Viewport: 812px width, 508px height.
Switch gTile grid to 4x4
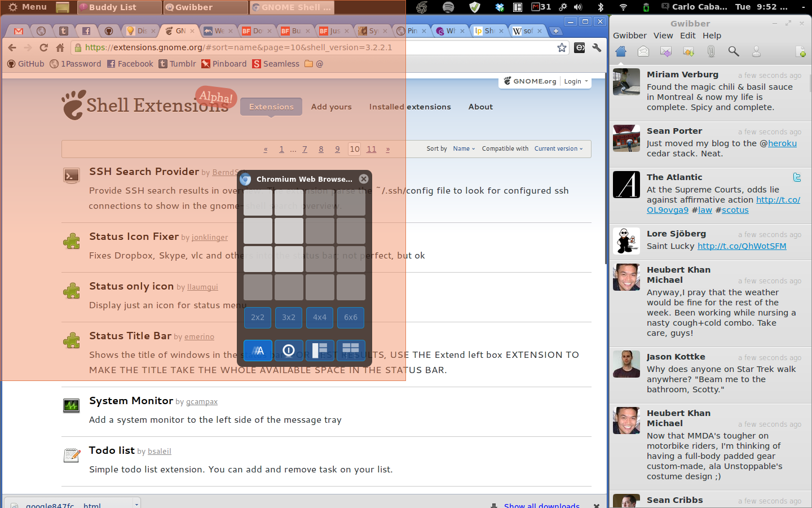pos(320,318)
